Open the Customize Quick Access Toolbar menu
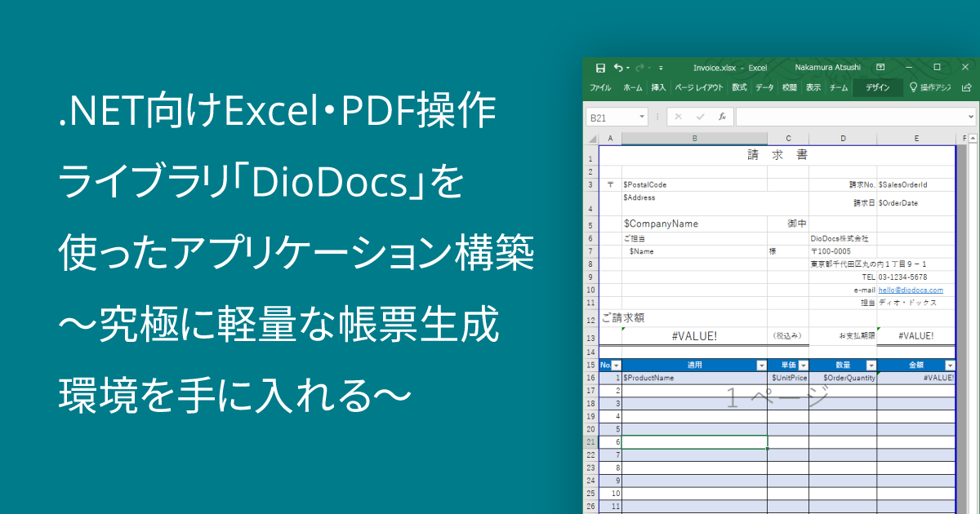Viewport: 980px width, 514px height. click(661, 68)
